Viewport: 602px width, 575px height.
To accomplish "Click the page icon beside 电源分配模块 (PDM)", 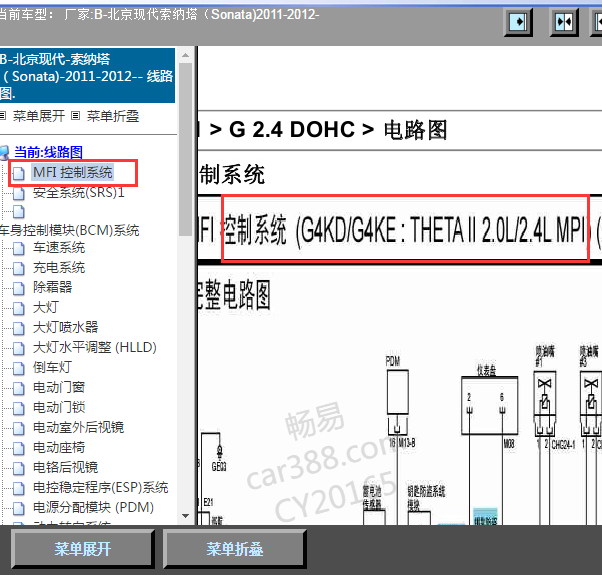I will [x=18, y=509].
